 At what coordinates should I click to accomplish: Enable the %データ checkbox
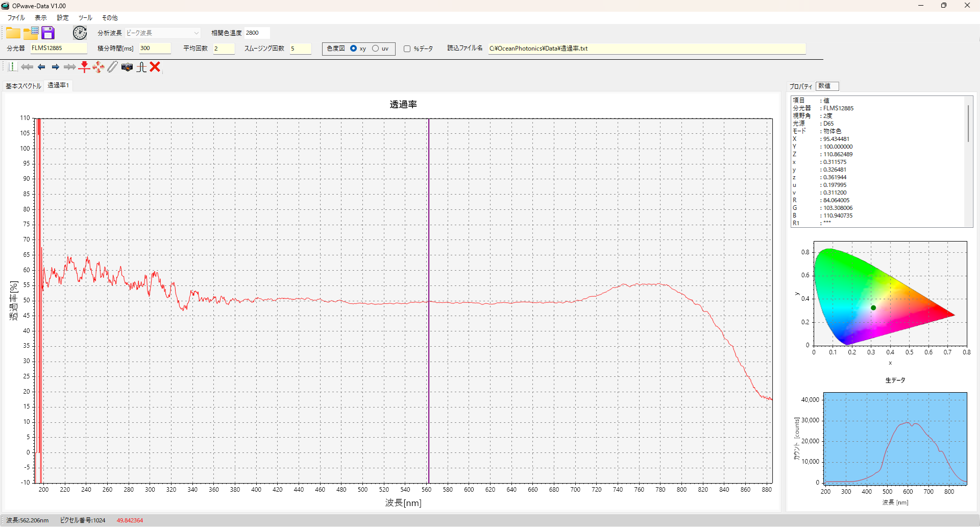pyautogui.click(x=407, y=49)
